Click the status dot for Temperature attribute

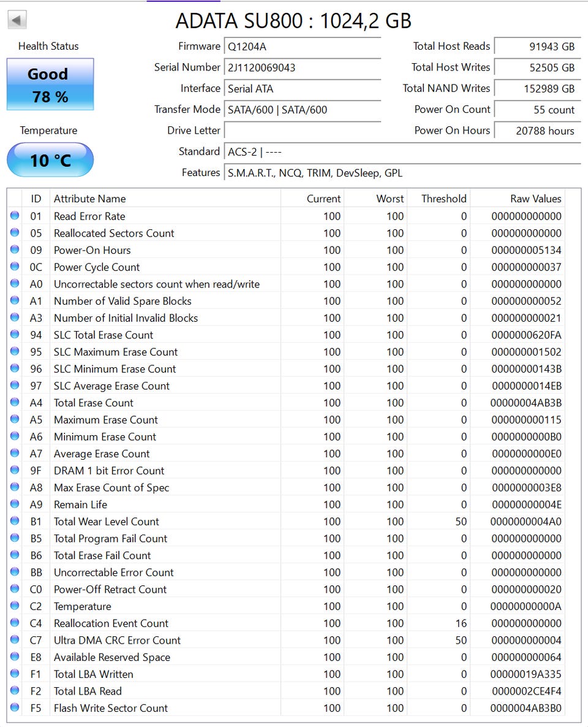(15, 606)
